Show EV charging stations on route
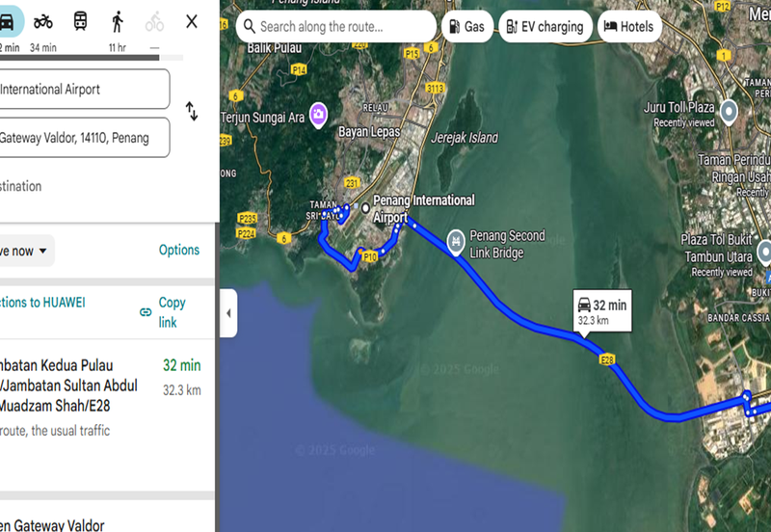This screenshot has height=532, width=771. [x=545, y=27]
